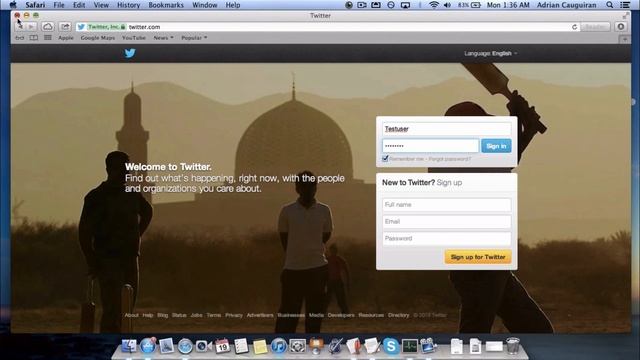The width and height of the screenshot is (640, 360).
Task: Click the sign-up Password field
Action: pyautogui.click(x=447, y=238)
